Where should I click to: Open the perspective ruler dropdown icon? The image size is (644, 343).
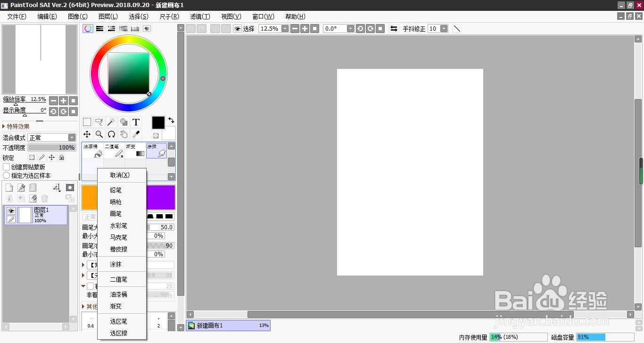coord(57,188)
